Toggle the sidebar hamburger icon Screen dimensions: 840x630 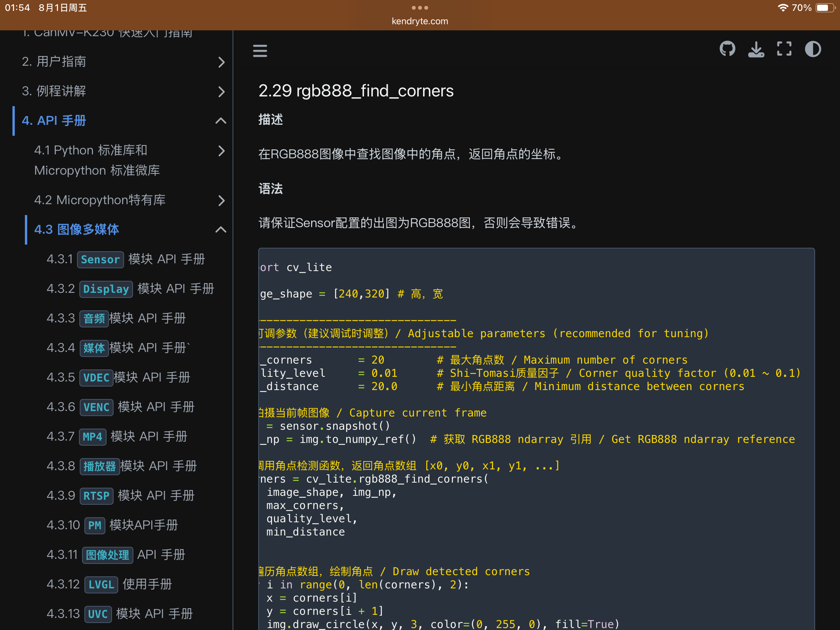[260, 51]
